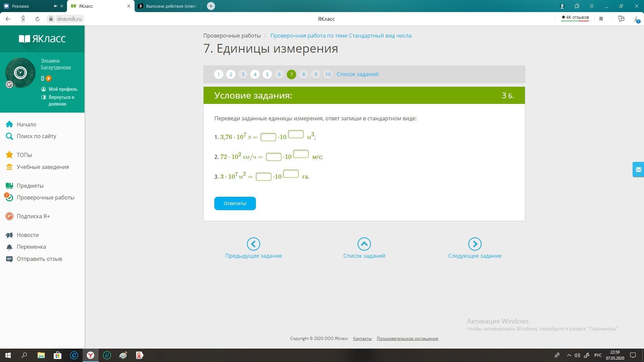This screenshot has width=644, height=362.
Task: Open the Список заданий link beside task numbers
Action: click(357, 74)
